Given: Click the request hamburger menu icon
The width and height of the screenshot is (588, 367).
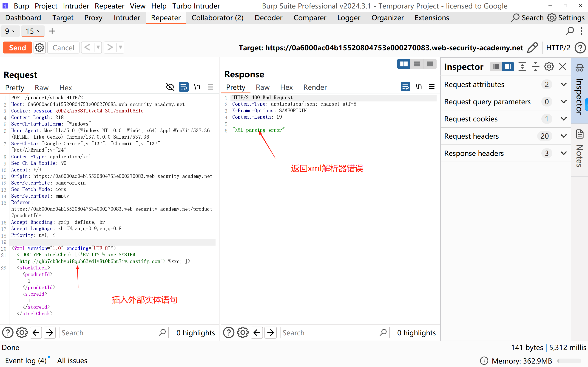Looking at the screenshot, I should [x=210, y=87].
